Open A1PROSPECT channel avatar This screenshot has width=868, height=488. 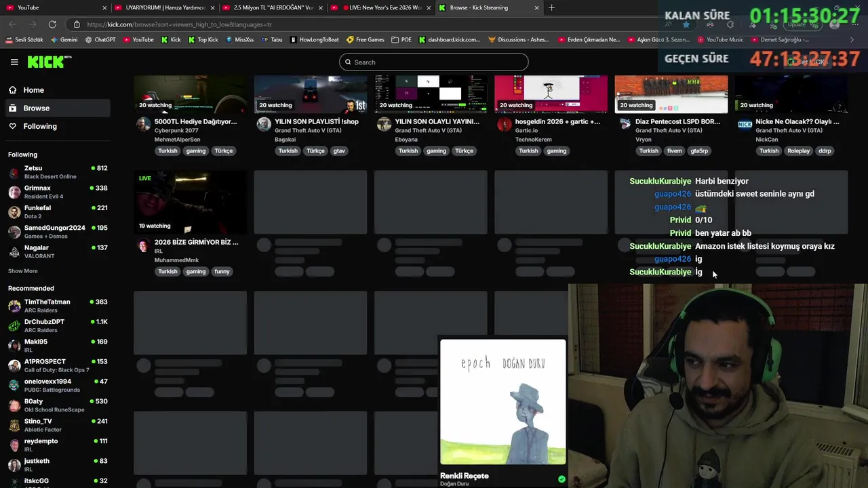pyautogui.click(x=14, y=365)
